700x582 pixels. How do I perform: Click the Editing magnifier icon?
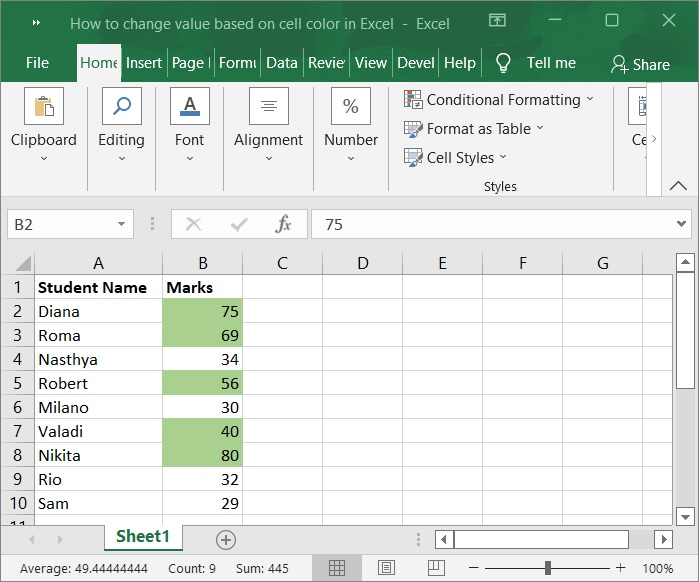coord(121,107)
